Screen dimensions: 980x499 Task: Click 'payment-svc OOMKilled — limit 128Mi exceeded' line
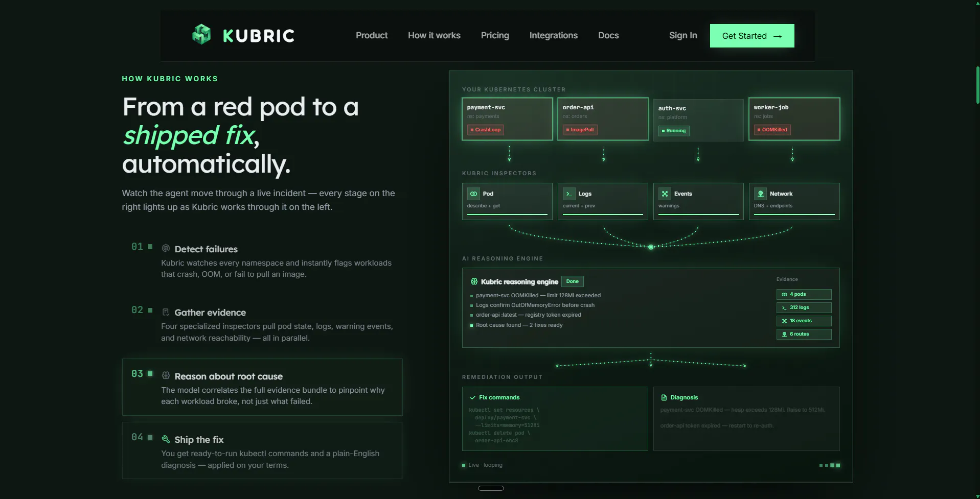coord(538,295)
